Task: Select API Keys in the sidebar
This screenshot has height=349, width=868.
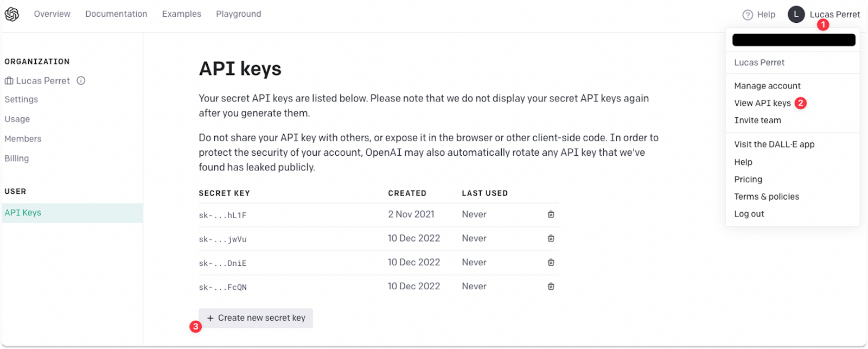Action: [72, 213]
